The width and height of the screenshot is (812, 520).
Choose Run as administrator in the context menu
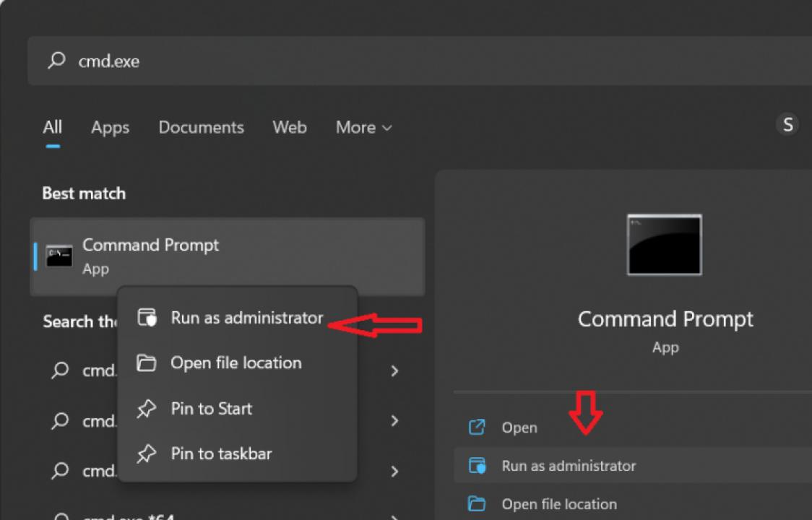tap(246, 318)
